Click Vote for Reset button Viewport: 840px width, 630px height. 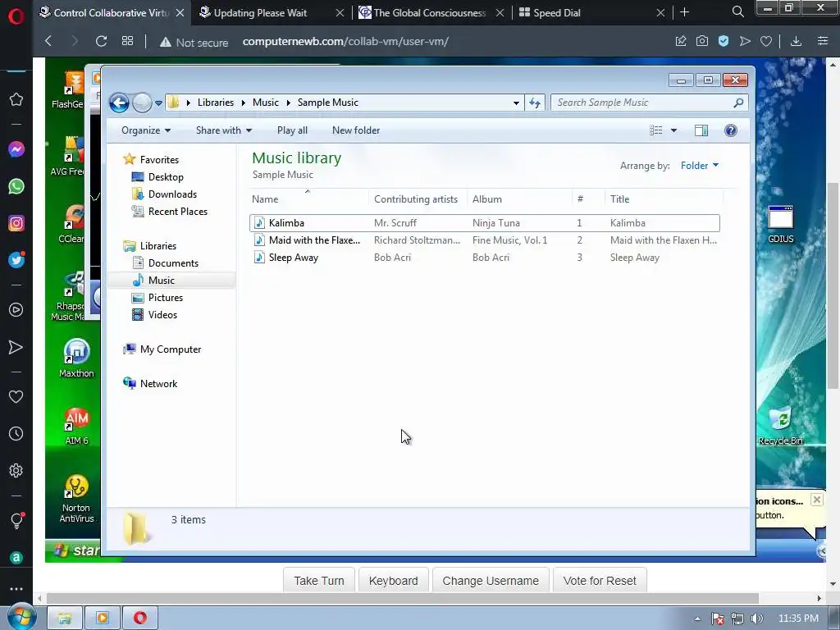[600, 581]
